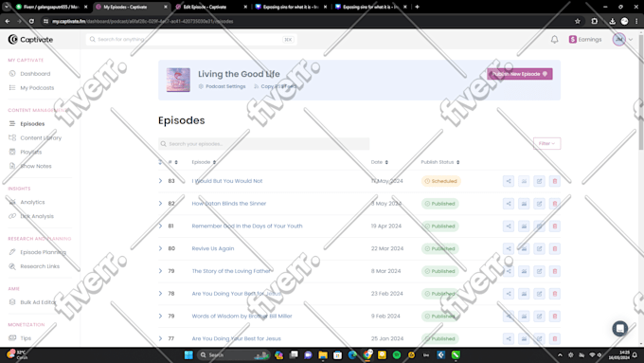Delete episode 'How Satan Blinds the Sinner'

click(555, 204)
